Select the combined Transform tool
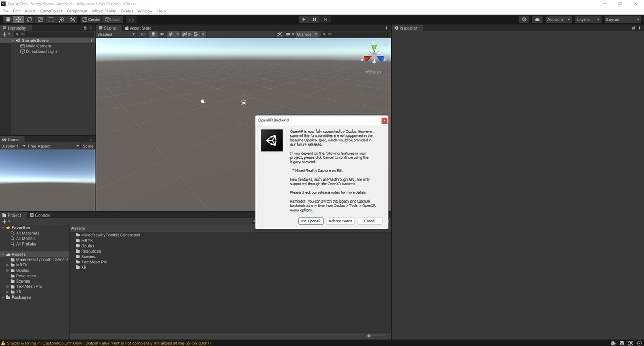 [61, 19]
